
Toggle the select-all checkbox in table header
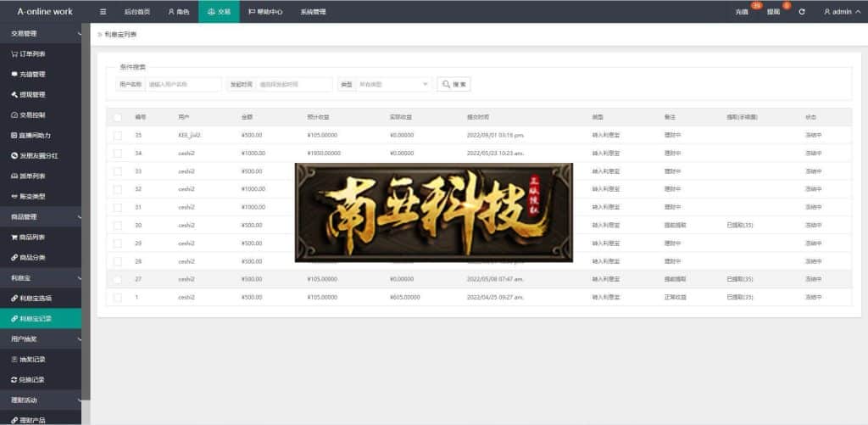117,117
